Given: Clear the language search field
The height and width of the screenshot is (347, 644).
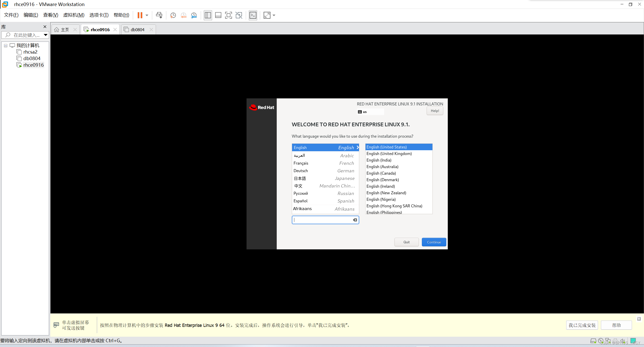Looking at the screenshot, I should click(355, 220).
